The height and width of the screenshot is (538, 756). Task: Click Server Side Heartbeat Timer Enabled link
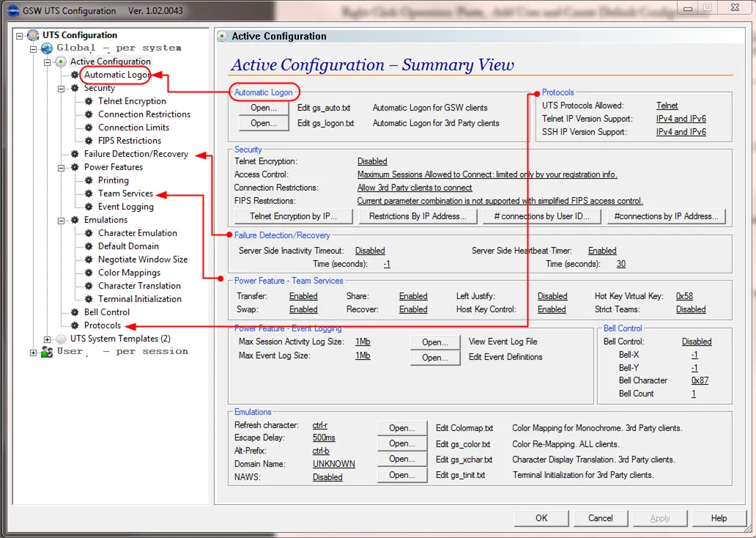(602, 251)
